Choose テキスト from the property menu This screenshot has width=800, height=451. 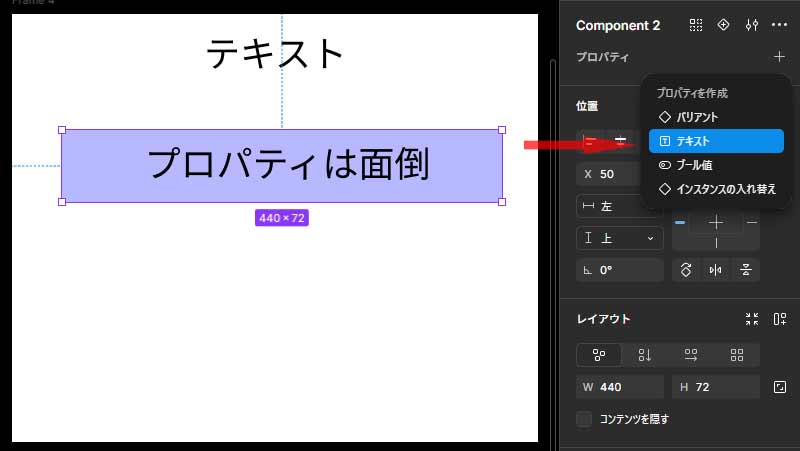716,141
